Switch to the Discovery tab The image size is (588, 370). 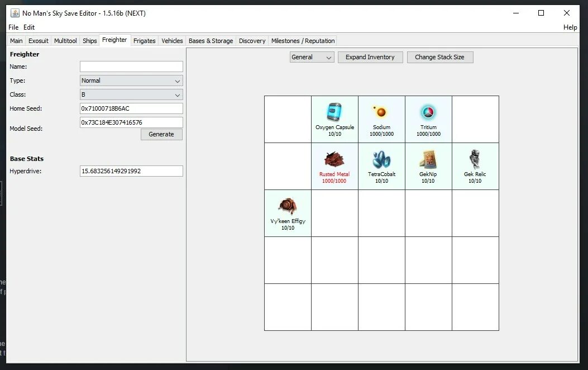tap(252, 41)
